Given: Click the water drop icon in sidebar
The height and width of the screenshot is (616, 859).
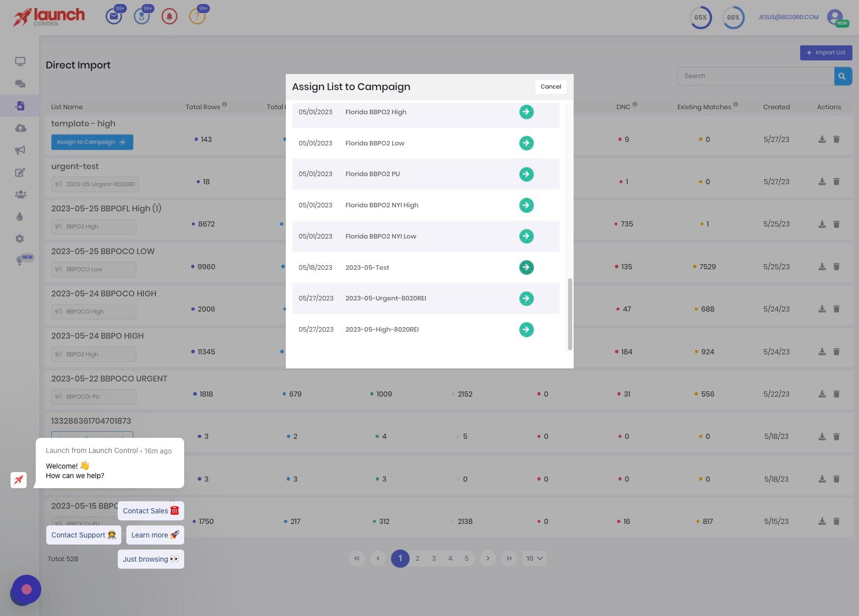Looking at the screenshot, I should (20, 216).
